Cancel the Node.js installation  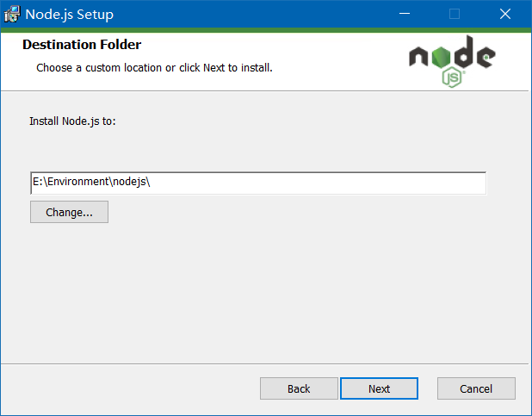click(476, 388)
